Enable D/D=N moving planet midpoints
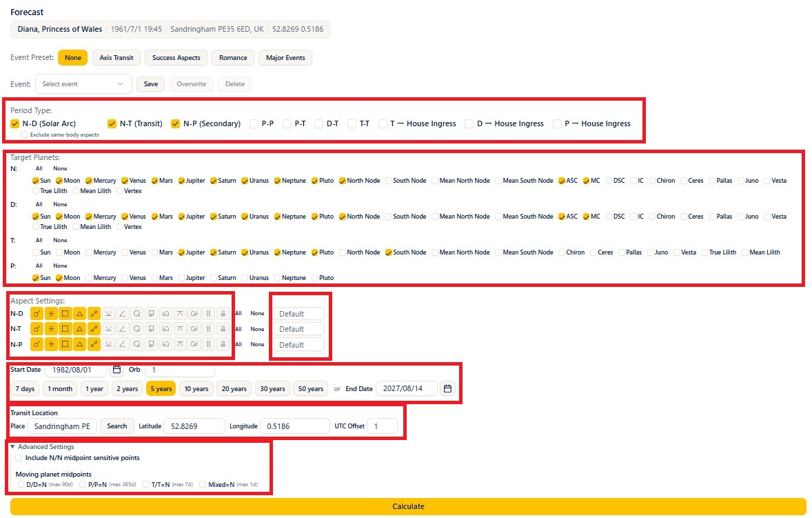812x518 pixels. coord(21,484)
